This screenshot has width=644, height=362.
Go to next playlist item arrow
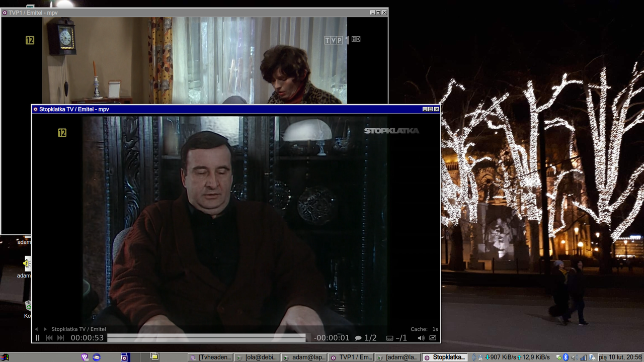(45, 329)
